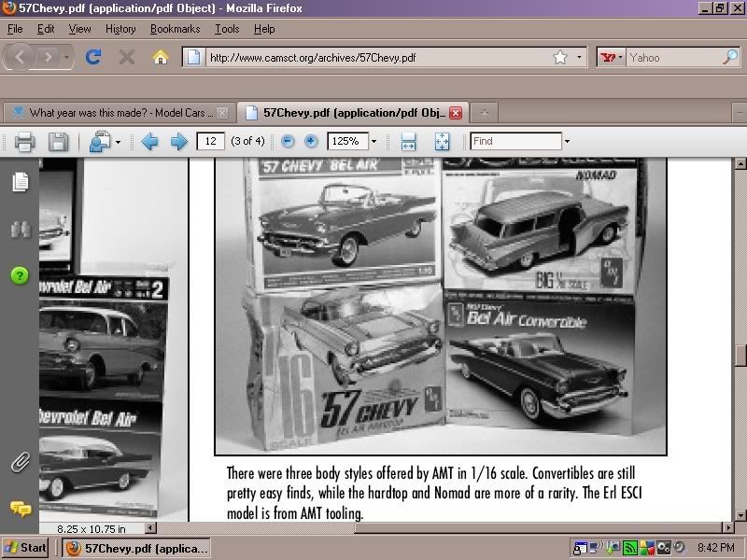Save a copy of the PDF
This screenshot has height=560, width=747.
click(x=58, y=141)
